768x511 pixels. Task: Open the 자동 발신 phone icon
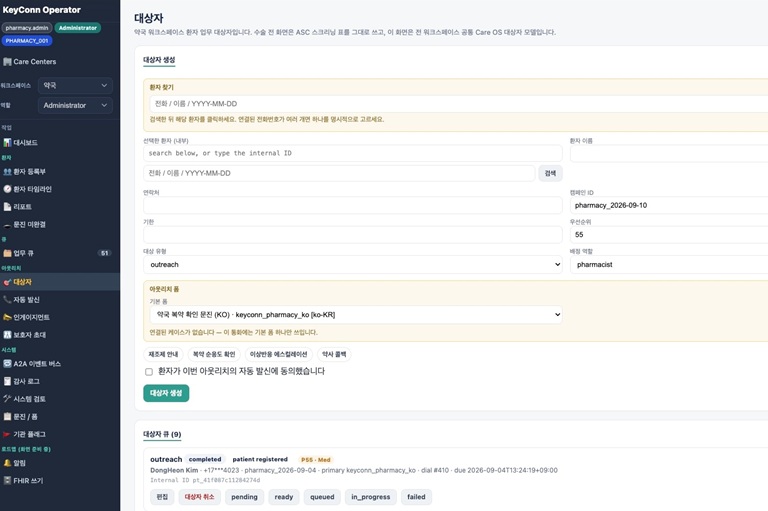click(7, 299)
